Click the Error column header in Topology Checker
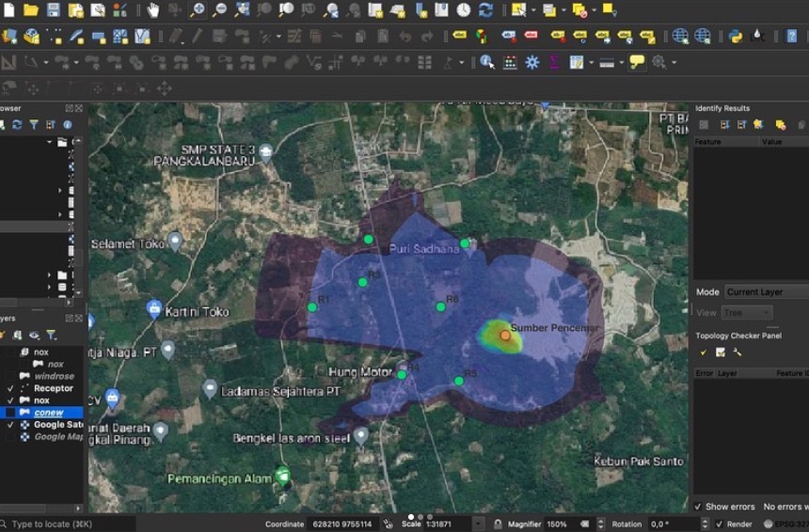Image resolution: width=809 pixels, height=532 pixels. point(705,373)
